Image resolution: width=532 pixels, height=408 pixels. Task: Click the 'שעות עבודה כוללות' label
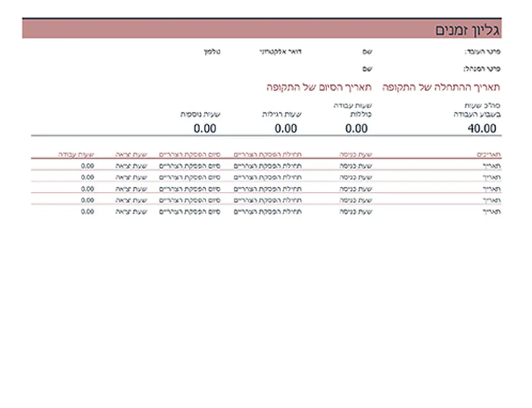tap(353, 110)
